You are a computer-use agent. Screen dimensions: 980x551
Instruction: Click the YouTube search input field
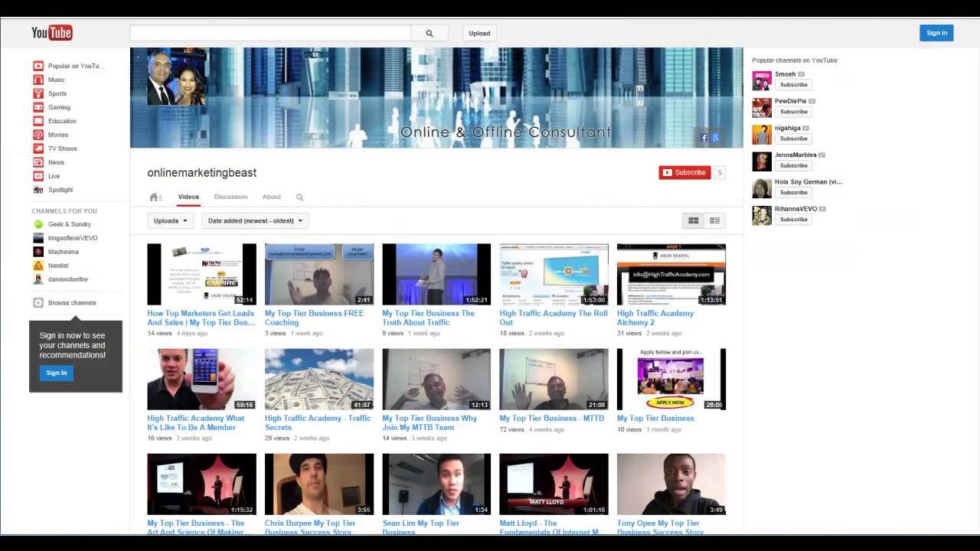(270, 33)
